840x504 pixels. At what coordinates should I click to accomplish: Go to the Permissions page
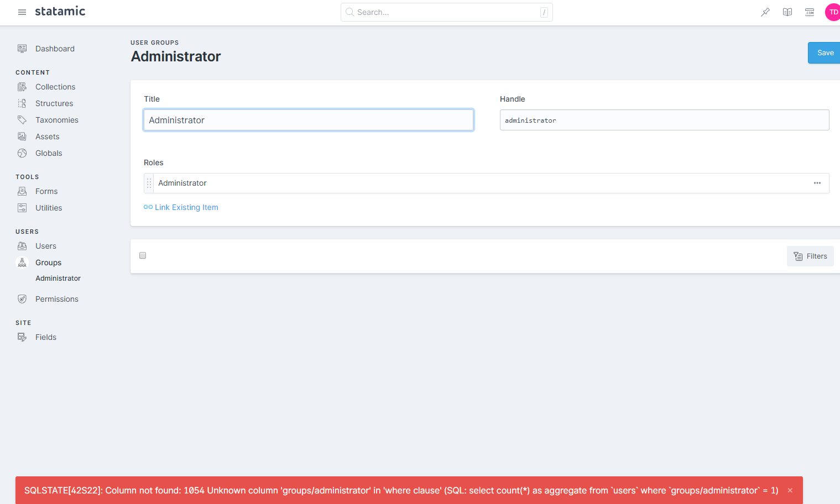click(56, 299)
